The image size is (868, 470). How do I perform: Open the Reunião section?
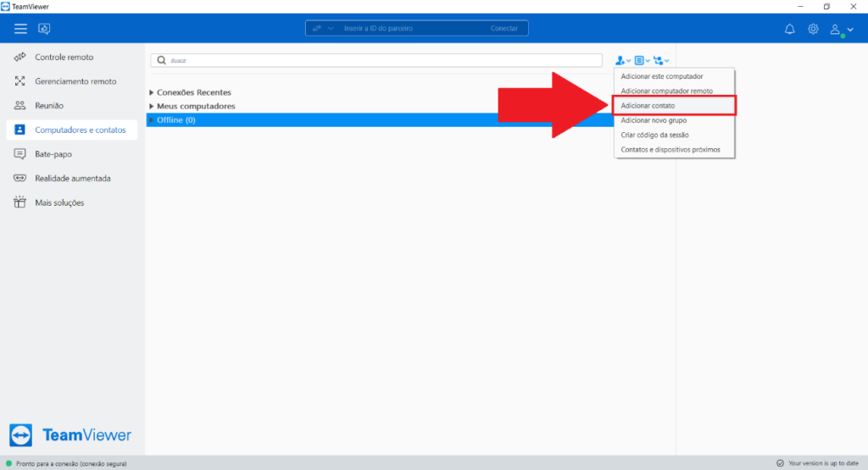pyautogui.click(x=49, y=106)
